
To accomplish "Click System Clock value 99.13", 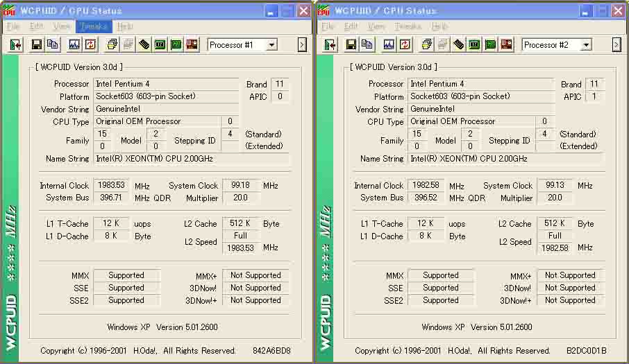I will pyautogui.click(x=555, y=185).
